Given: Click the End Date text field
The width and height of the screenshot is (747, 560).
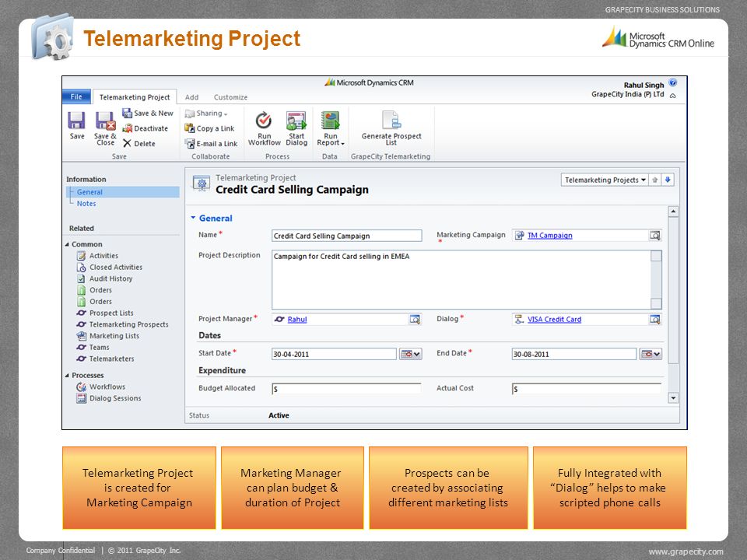Looking at the screenshot, I should pos(574,354).
